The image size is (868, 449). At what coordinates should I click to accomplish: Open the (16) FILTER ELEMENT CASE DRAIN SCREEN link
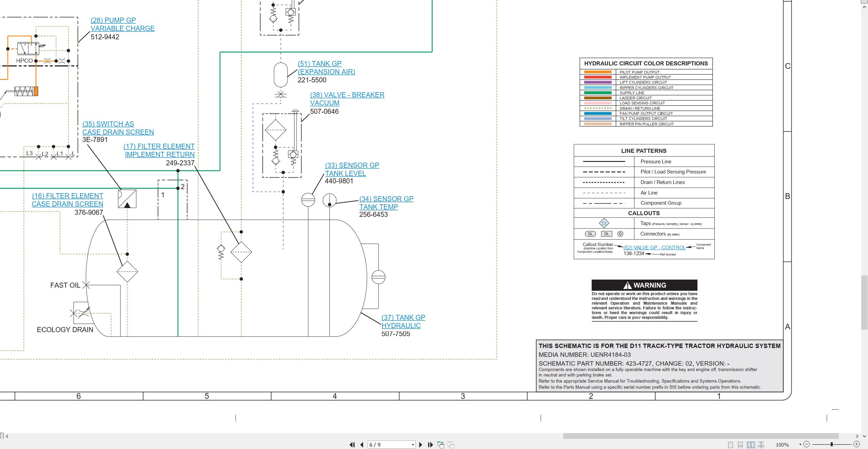[x=67, y=200]
